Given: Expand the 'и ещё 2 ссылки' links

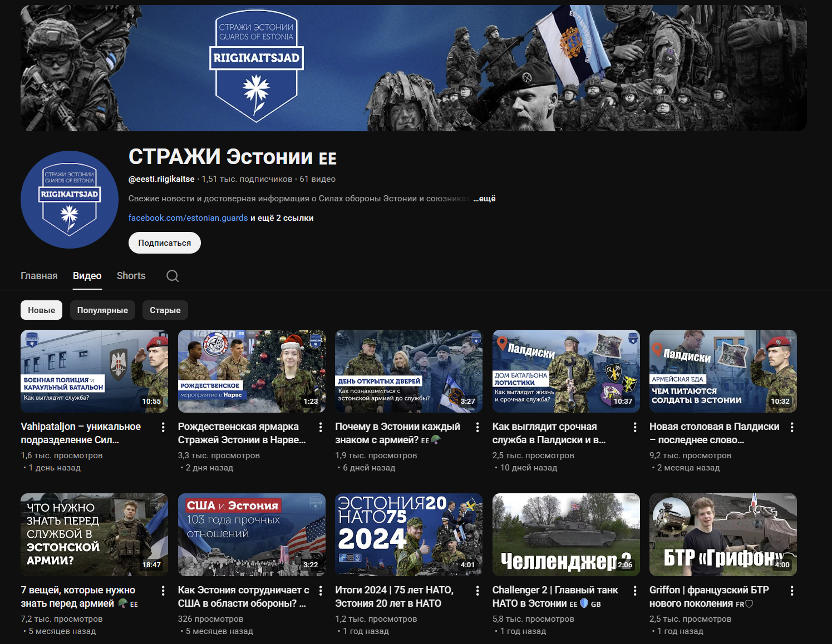Looking at the screenshot, I should click(282, 218).
